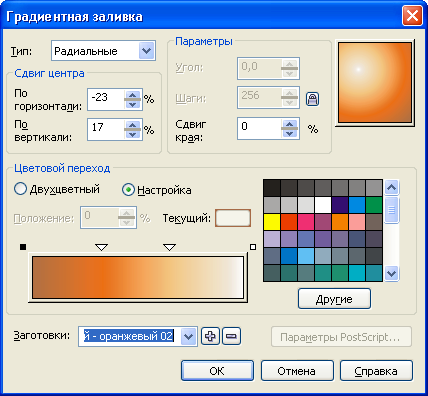Open the Тип dropdown showing Радиальные

(x=103, y=51)
